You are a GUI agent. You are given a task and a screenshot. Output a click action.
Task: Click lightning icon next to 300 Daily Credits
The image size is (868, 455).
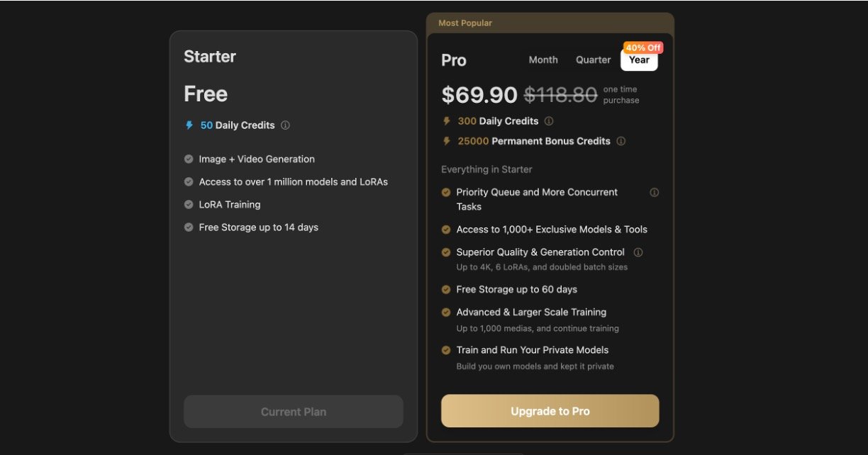[x=447, y=121]
